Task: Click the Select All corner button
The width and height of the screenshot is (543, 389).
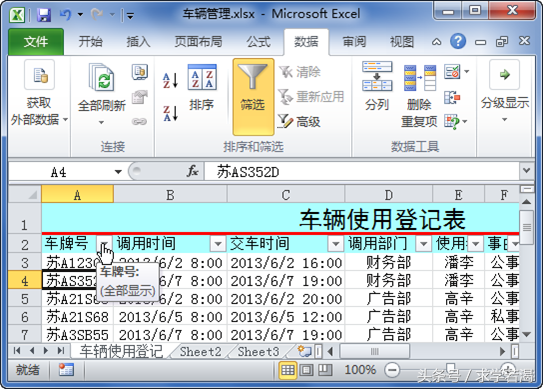Action: click(x=25, y=195)
